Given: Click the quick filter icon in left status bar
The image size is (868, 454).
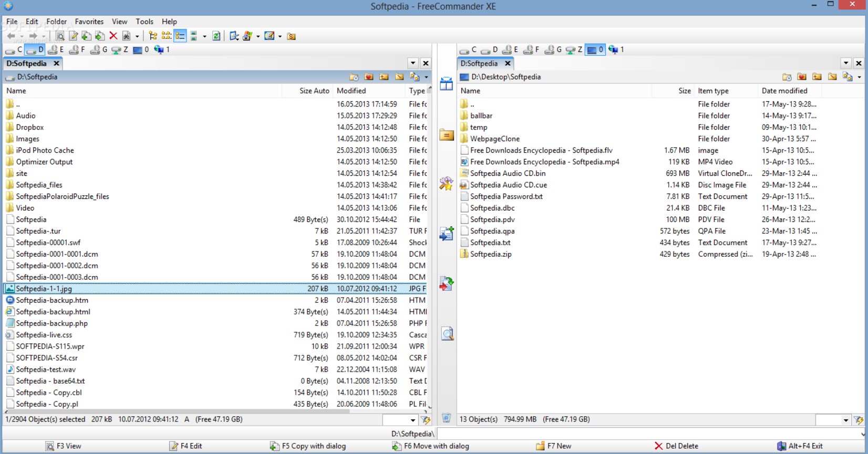Looking at the screenshot, I should [426, 420].
